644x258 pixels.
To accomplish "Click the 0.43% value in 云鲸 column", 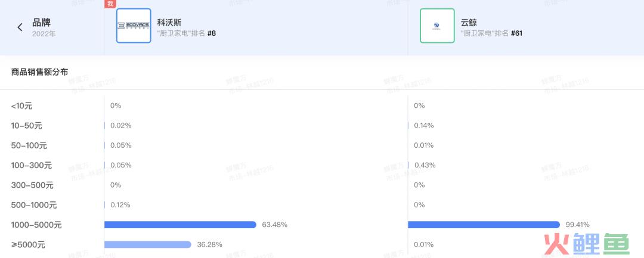I will 425,165.
